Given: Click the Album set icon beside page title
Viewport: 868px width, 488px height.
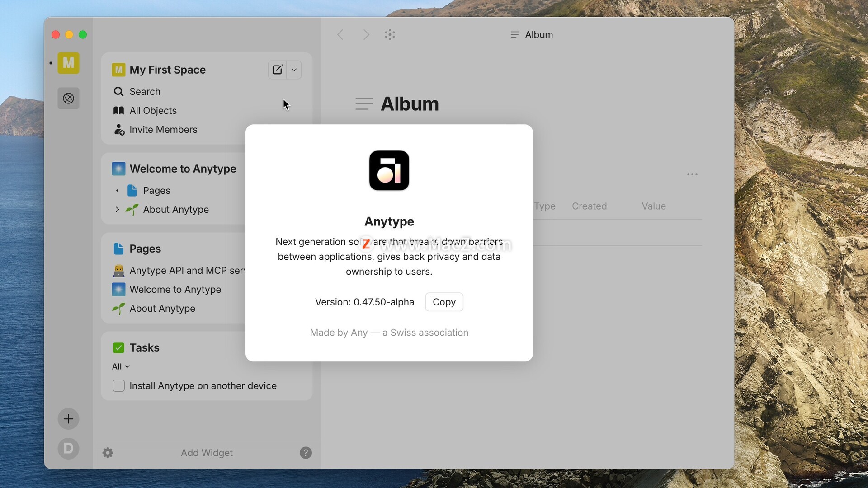Looking at the screenshot, I should pyautogui.click(x=364, y=104).
